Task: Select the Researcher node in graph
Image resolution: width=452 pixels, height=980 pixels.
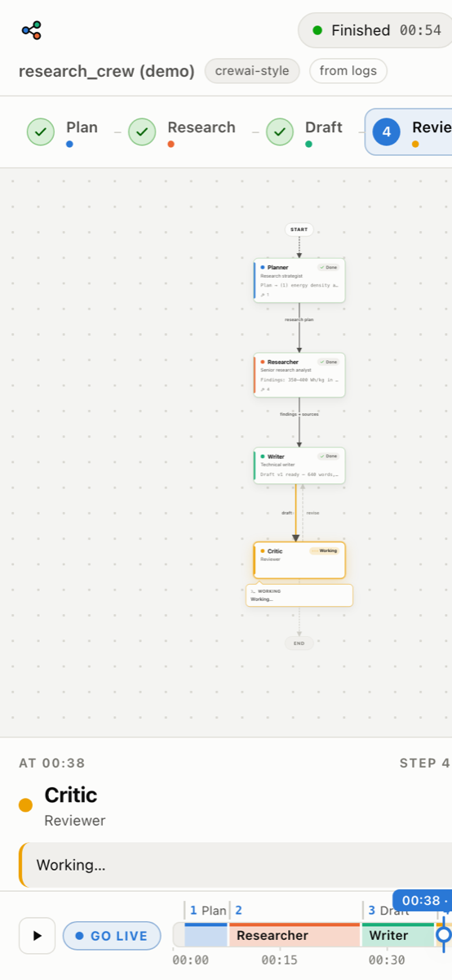Action: pos(299,375)
